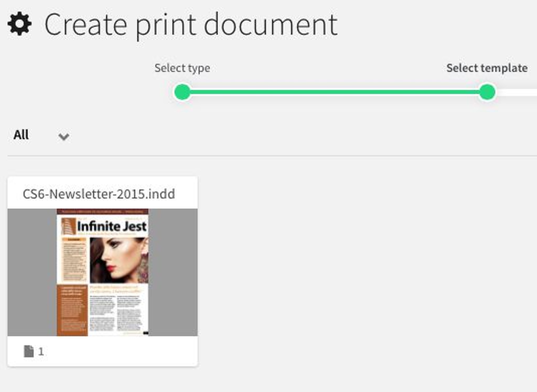Click the green progress slider bar
Image resolution: width=537 pixels, height=392 pixels.
pyautogui.click(x=333, y=91)
